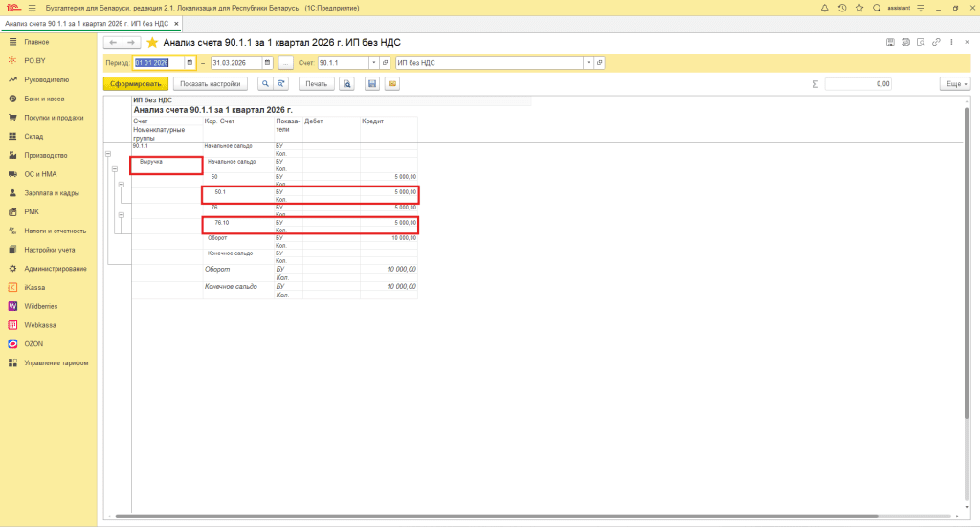Expand the Еще menu button
980x527 pixels.
954,84
